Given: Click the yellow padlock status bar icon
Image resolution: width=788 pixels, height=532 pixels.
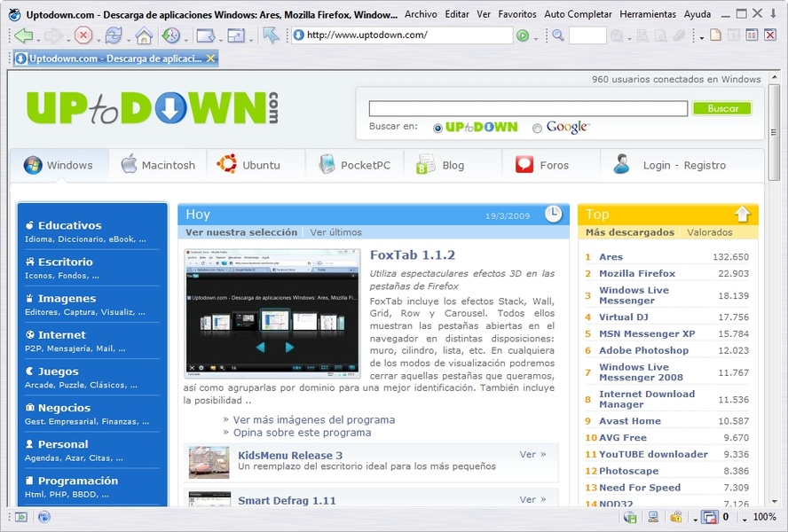Looking at the screenshot, I should pos(676,517).
